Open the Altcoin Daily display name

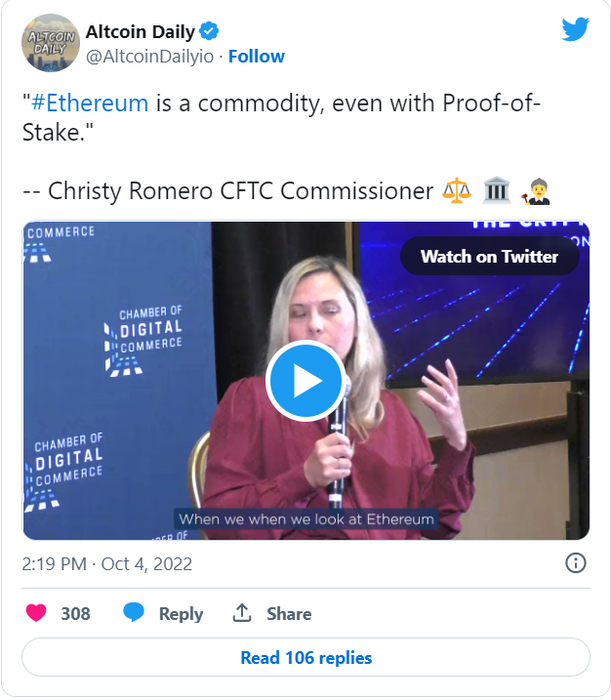141,31
